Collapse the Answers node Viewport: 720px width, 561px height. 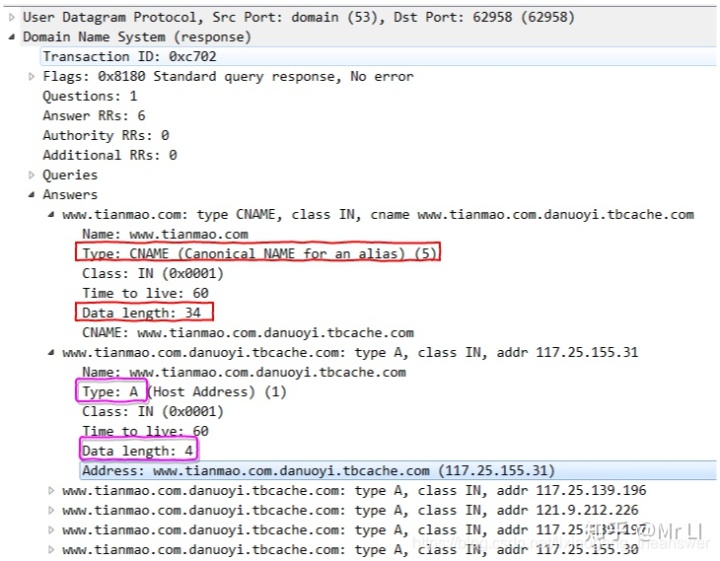31,195
